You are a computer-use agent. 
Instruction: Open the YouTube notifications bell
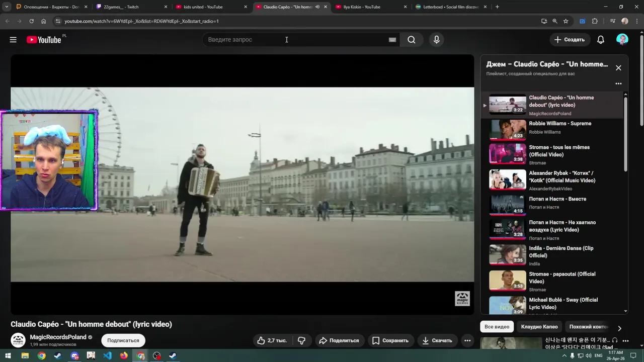[601, 40]
